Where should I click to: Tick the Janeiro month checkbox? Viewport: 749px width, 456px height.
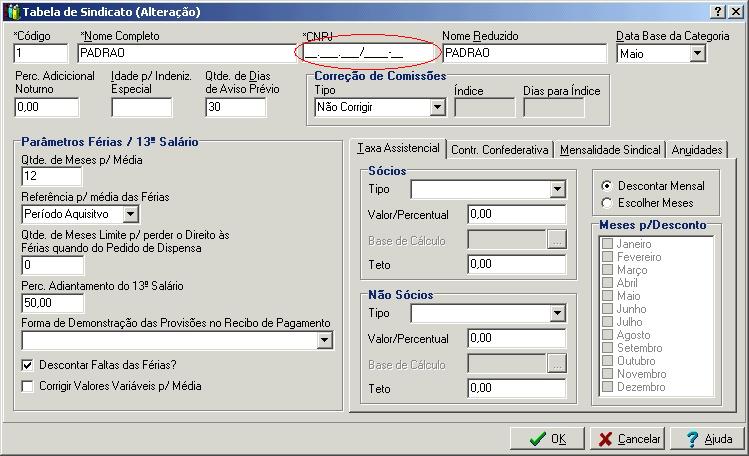pyautogui.click(x=607, y=244)
